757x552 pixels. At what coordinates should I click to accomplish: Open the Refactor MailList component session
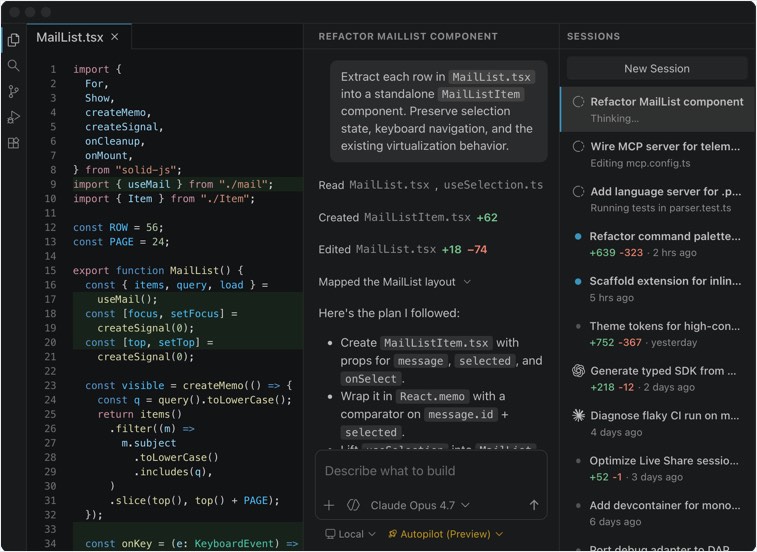(658, 110)
